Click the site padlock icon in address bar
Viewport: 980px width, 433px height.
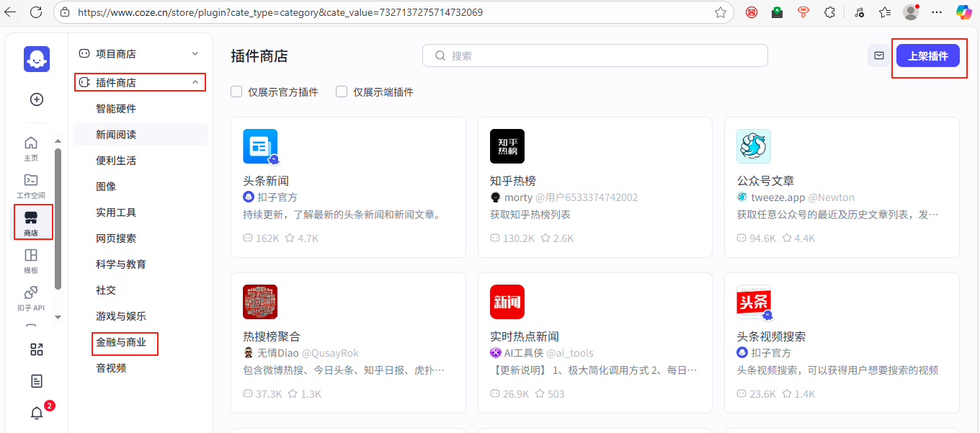coord(66,12)
